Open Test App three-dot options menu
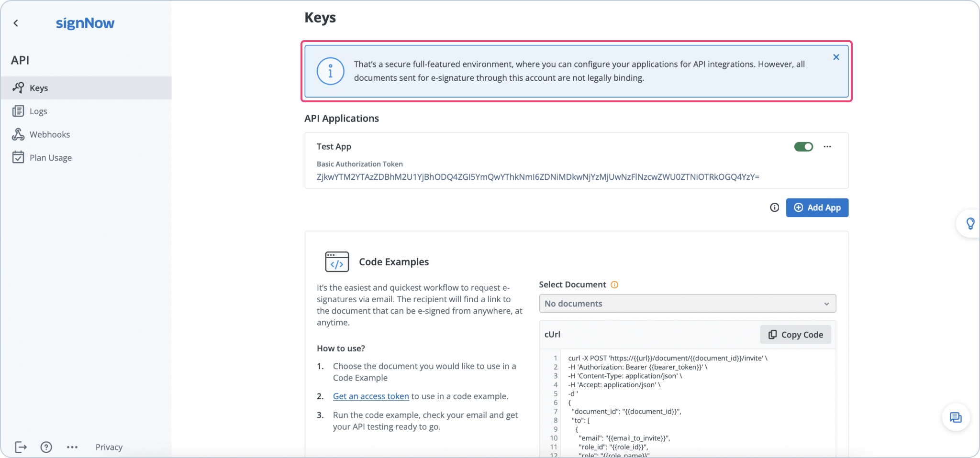The height and width of the screenshot is (458, 980). (x=827, y=147)
